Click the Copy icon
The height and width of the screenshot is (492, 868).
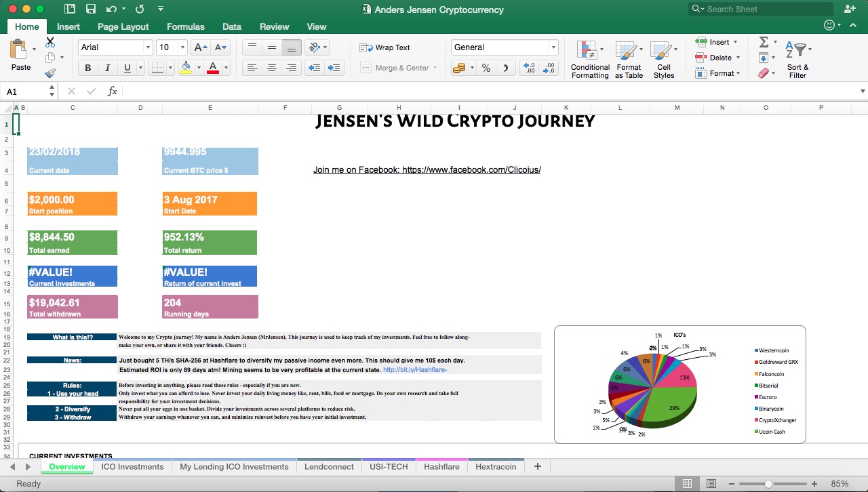50,58
